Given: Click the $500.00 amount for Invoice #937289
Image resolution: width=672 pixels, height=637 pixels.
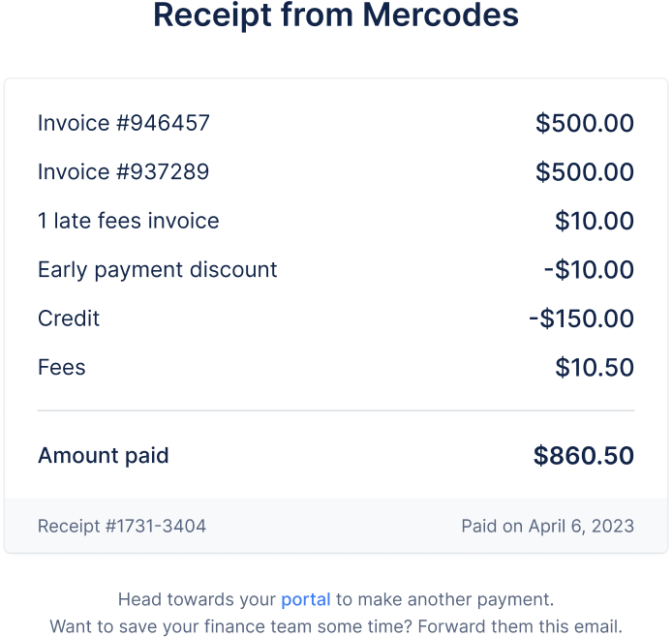Looking at the screenshot, I should click(585, 171).
